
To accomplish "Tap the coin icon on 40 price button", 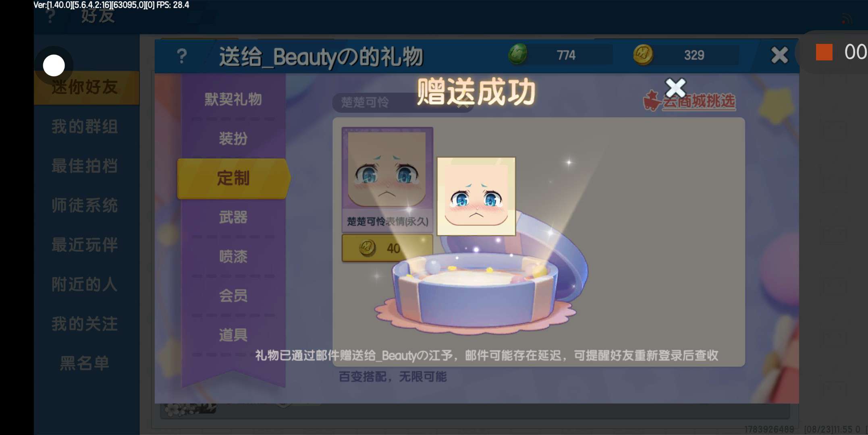I will click(367, 248).
